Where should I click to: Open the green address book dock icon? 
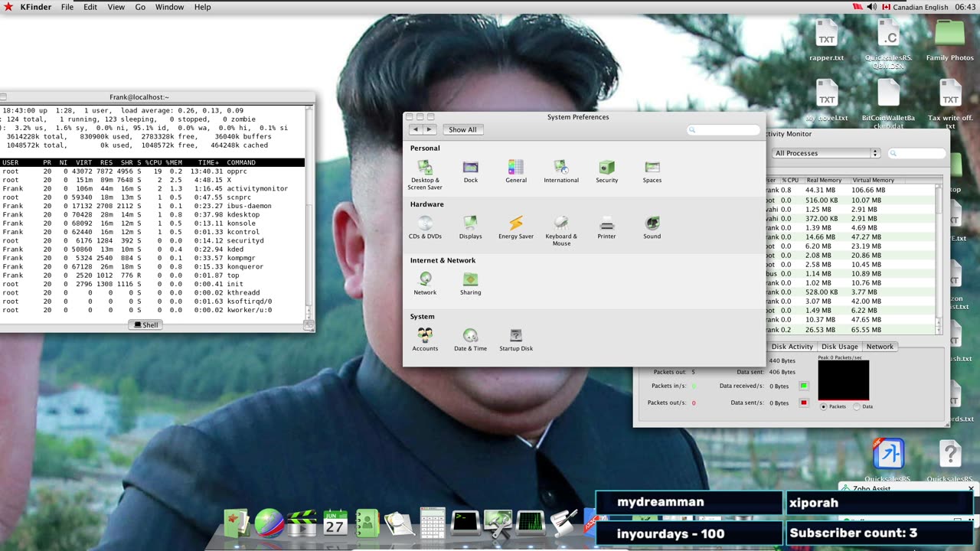367,523
